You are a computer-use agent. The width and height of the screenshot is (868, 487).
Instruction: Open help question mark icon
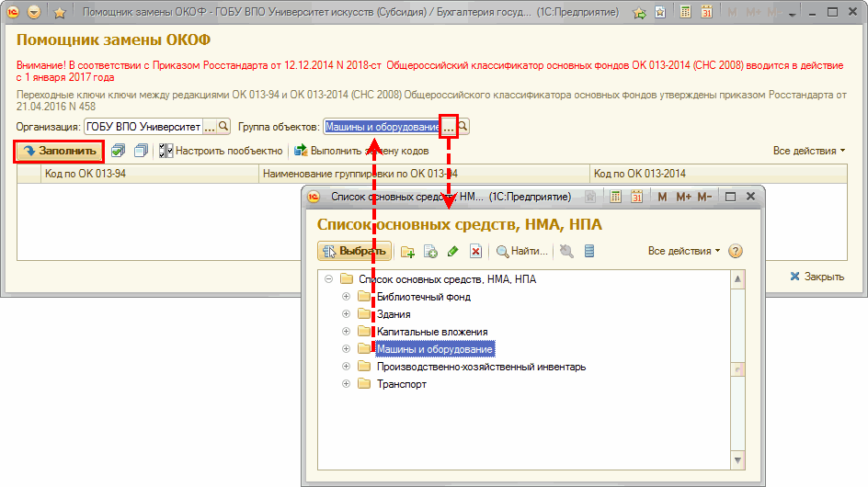736,251
